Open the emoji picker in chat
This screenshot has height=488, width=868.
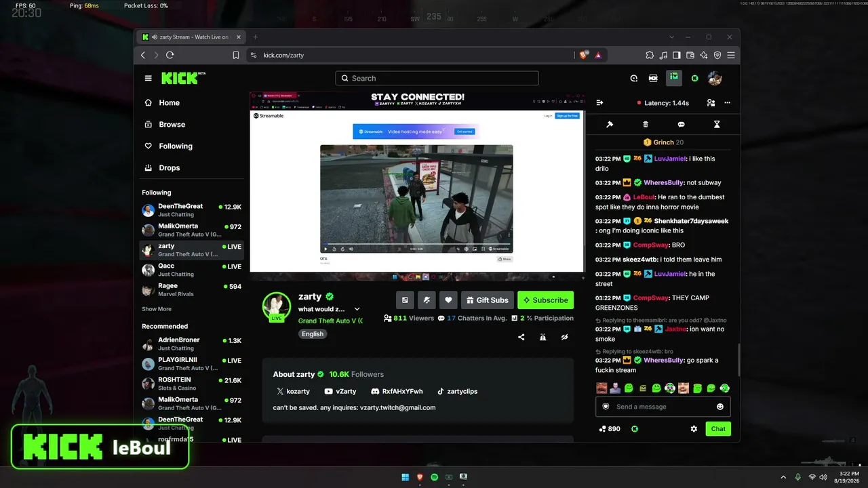tap(720, 407)
